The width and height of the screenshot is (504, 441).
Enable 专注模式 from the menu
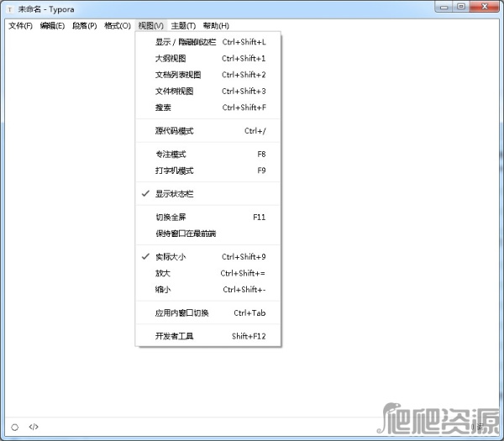[171, 155]
